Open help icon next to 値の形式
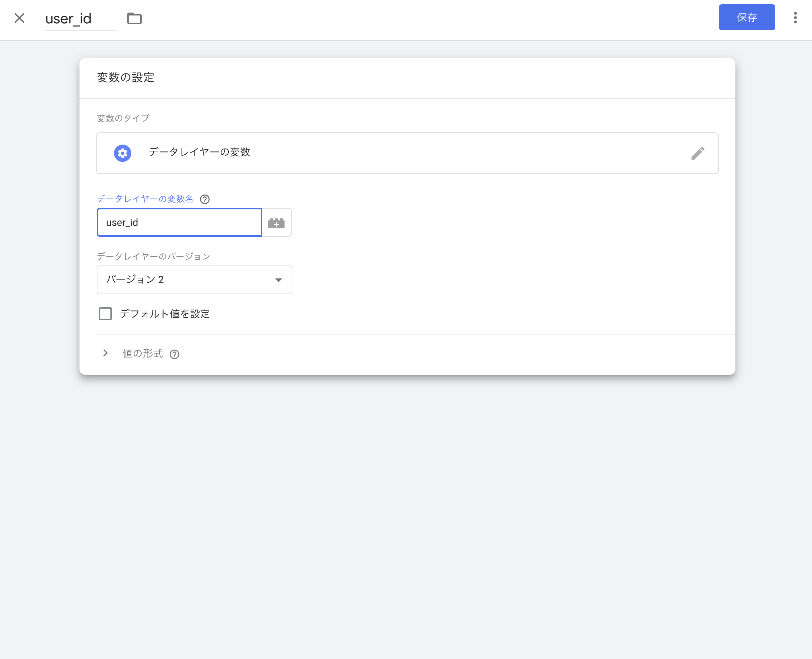The width and height of the screenshot is (812, 659). [x=174, y=354]
